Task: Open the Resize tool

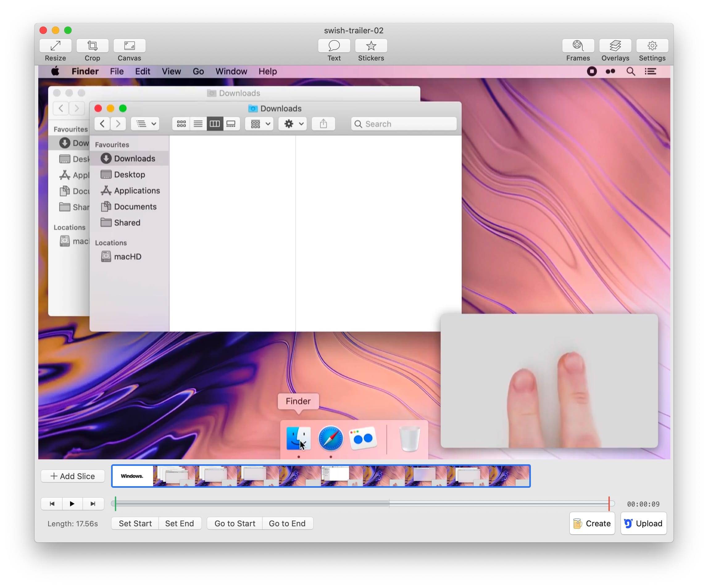Action: (55, 46)
